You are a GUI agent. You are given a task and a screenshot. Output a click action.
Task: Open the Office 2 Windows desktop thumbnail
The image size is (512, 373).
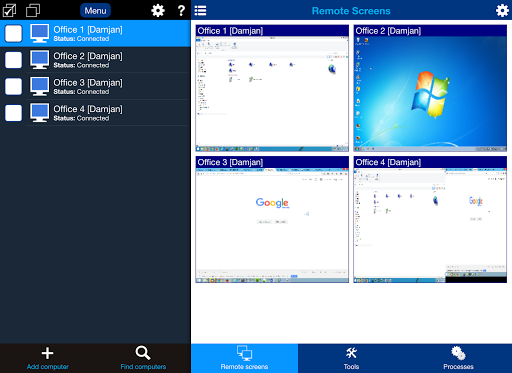coord(430,88)
